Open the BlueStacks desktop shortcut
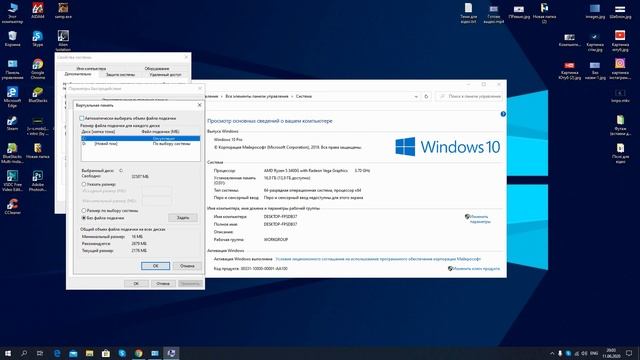The height and width of the screenshot is (360, 640). (x=38, y=95)
